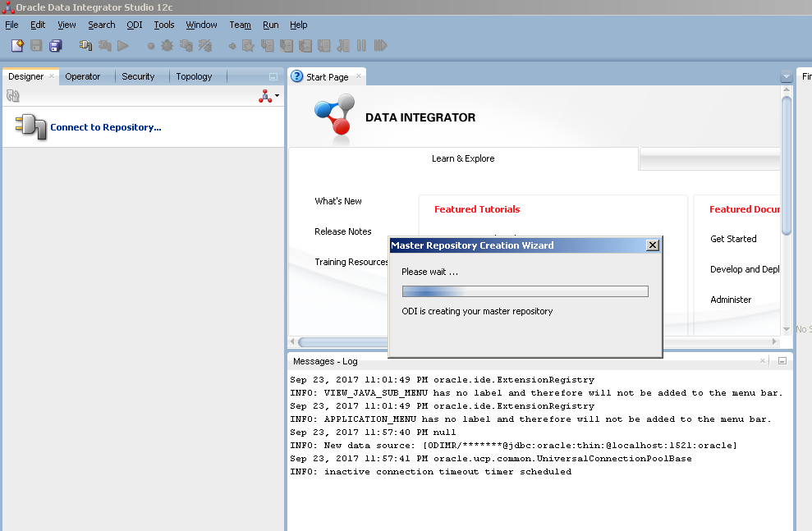Click the project hierarchy icon in Designer toolbar
This screenshot has height=531, width=812.
coord(264,95)
